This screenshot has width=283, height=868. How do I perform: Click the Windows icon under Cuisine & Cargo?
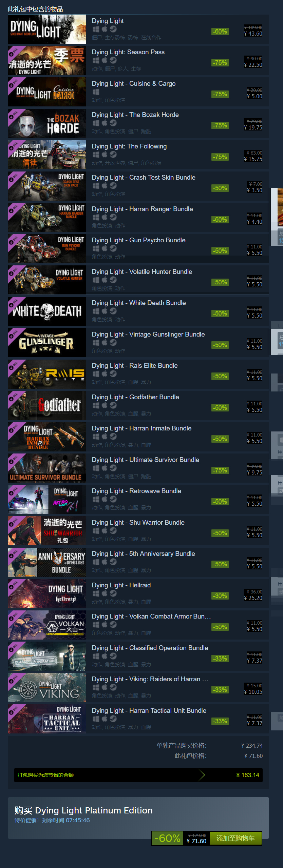96,92
